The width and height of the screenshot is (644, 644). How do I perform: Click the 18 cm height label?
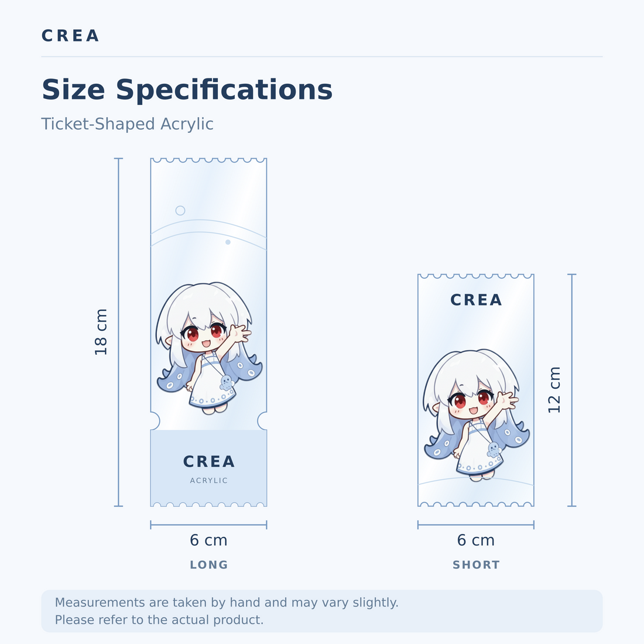101,332
